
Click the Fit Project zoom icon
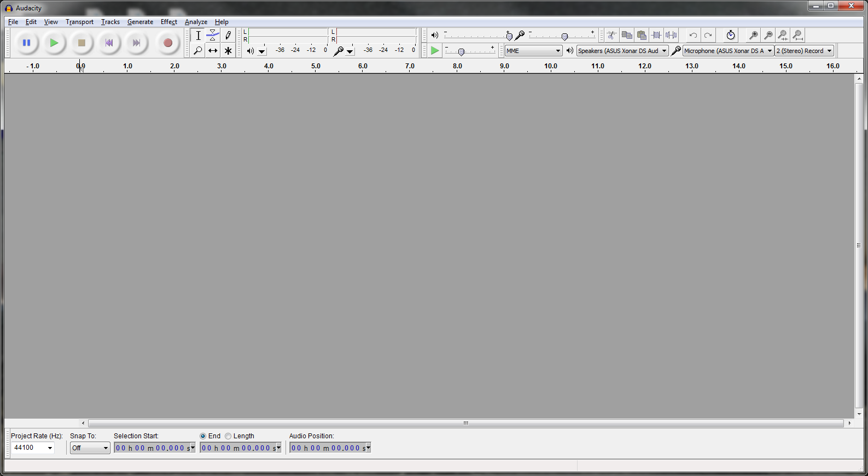click(797, 35)
